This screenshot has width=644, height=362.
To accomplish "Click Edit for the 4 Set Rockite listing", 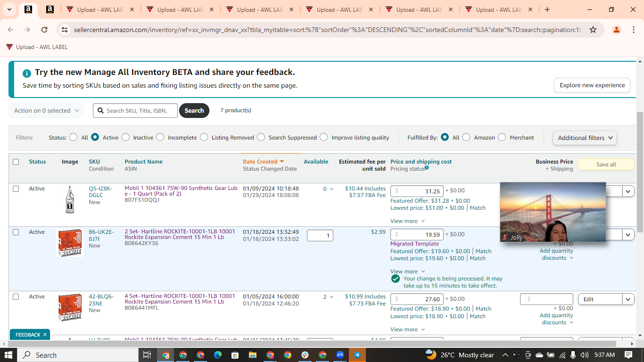I will pos(600,299).
